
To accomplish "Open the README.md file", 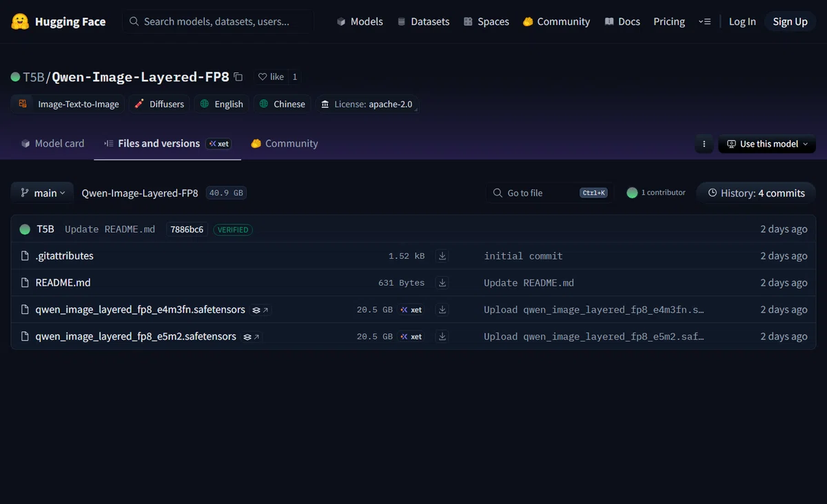I will click(x=63, y=282).
